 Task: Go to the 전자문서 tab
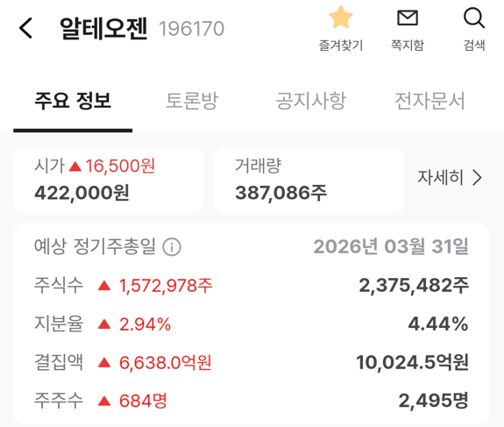429,101
